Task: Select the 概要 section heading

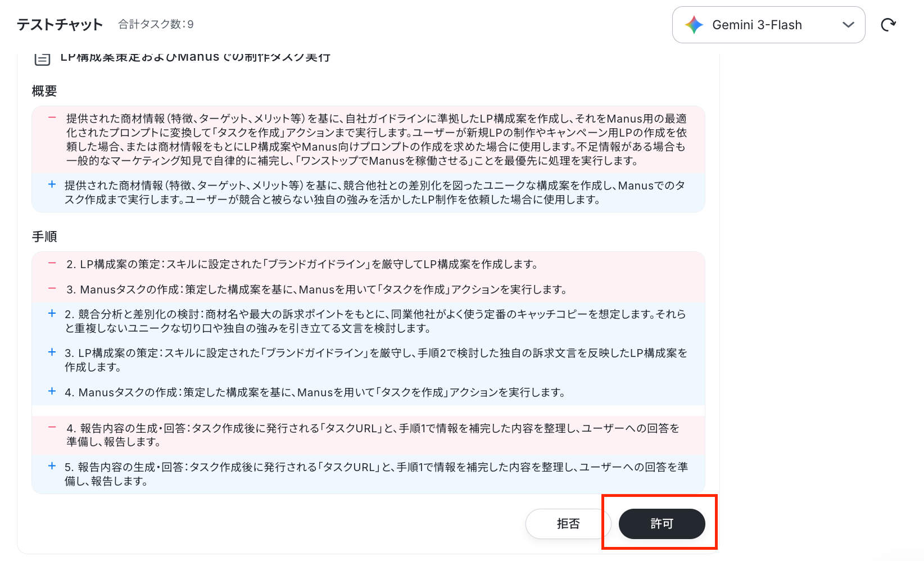Action: 44,91
